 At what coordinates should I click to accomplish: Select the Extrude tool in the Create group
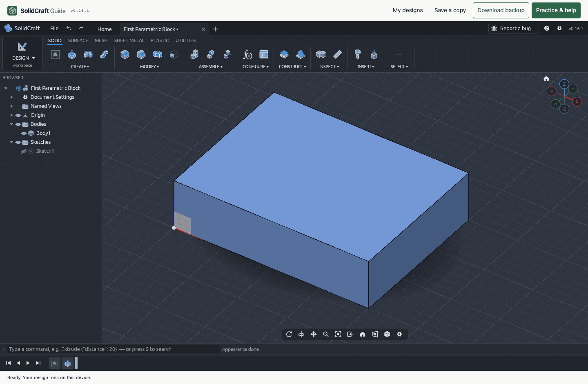pyautogui.click(x=72, y=54)
